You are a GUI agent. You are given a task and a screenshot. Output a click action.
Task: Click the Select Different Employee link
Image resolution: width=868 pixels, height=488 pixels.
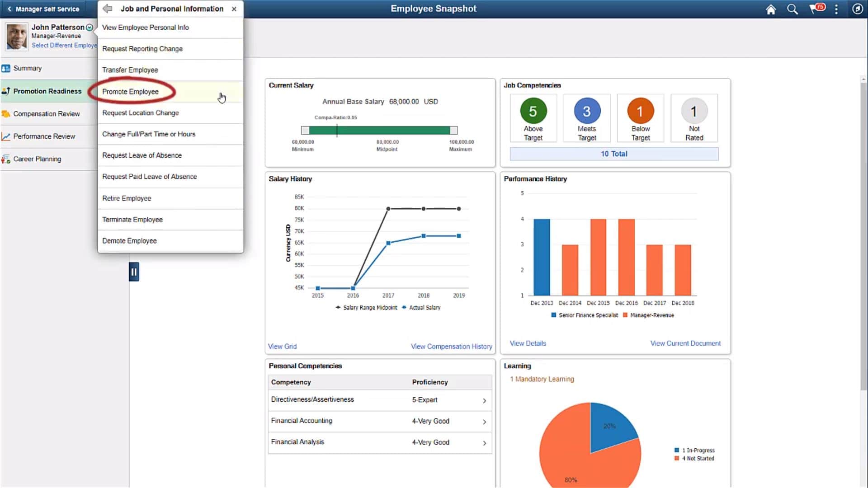(63, 45)
